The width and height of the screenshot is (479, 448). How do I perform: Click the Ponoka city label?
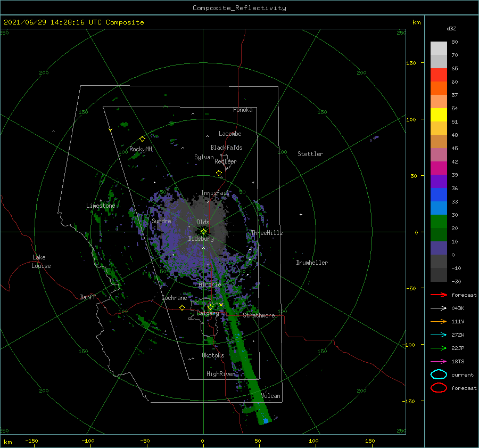pos(243,110)
